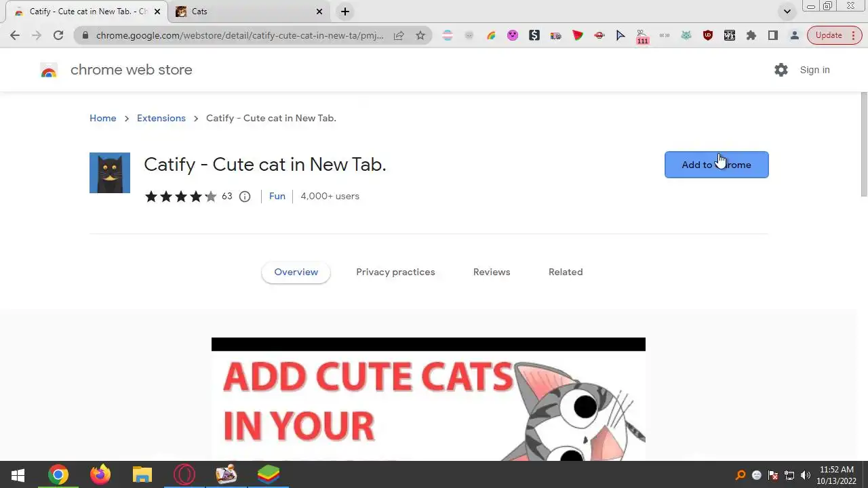Viewport: 868px width, 488px height.
Task: Switch to the Cats tab
Action: 249,12
